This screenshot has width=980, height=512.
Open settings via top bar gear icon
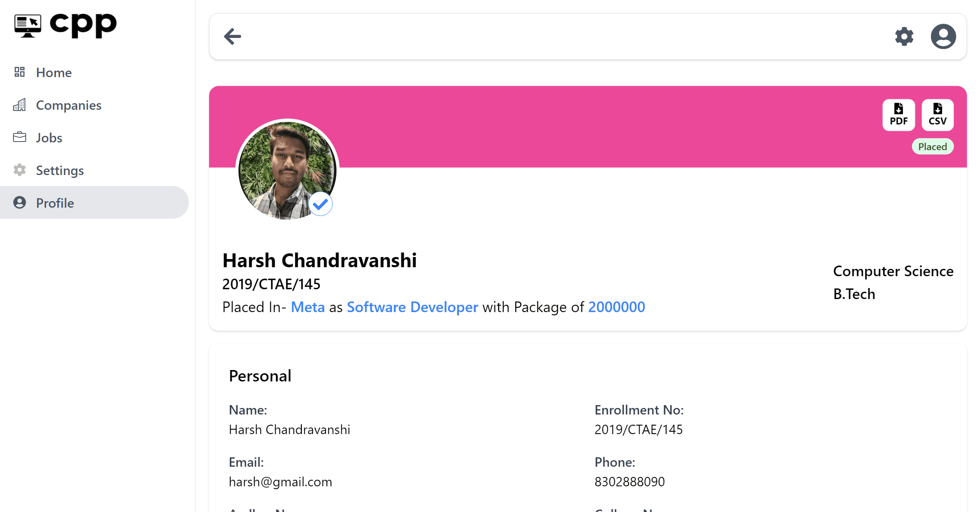coord(904,36)
